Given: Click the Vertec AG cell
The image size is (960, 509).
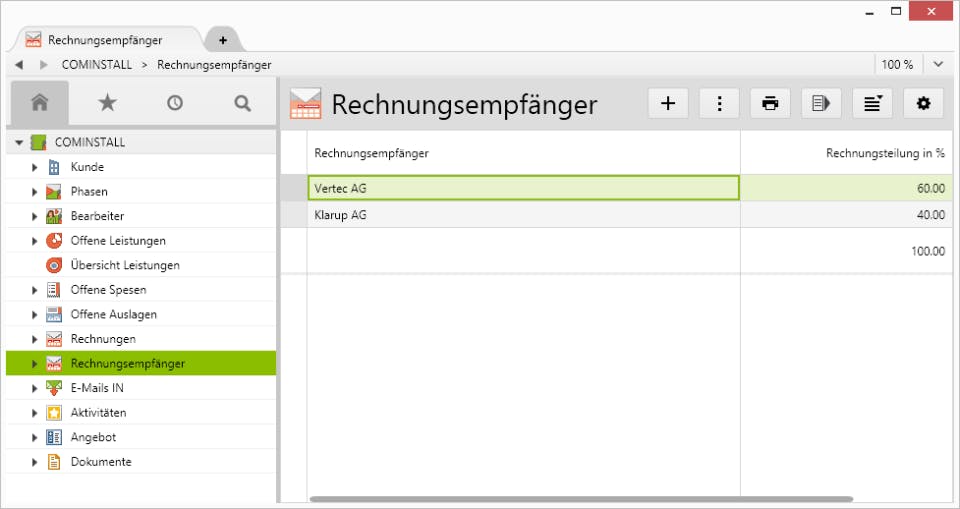Looking at the screenshot, I should [x=523, y=188].
